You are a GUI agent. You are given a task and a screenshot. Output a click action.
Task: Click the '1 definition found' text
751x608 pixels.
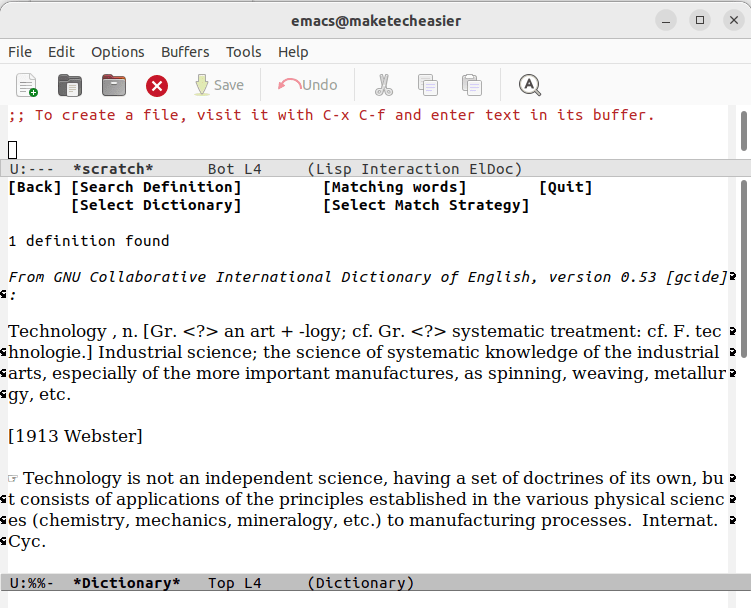click(x=89, y=241)
